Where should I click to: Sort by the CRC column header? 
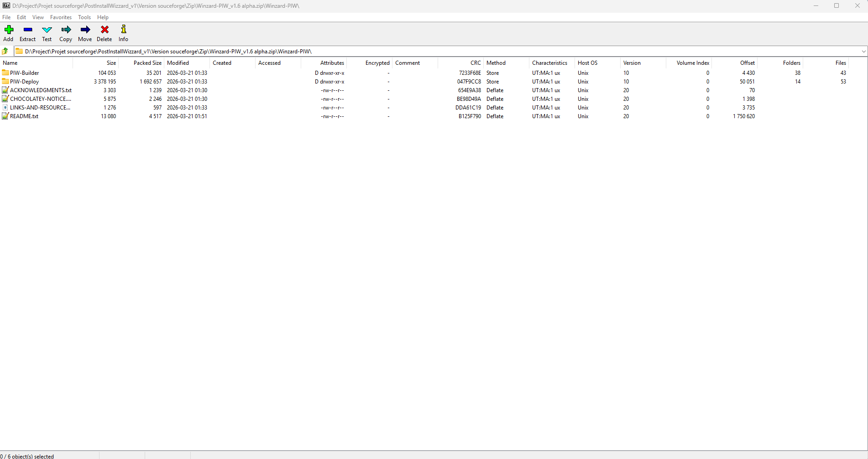coord(461,63)
